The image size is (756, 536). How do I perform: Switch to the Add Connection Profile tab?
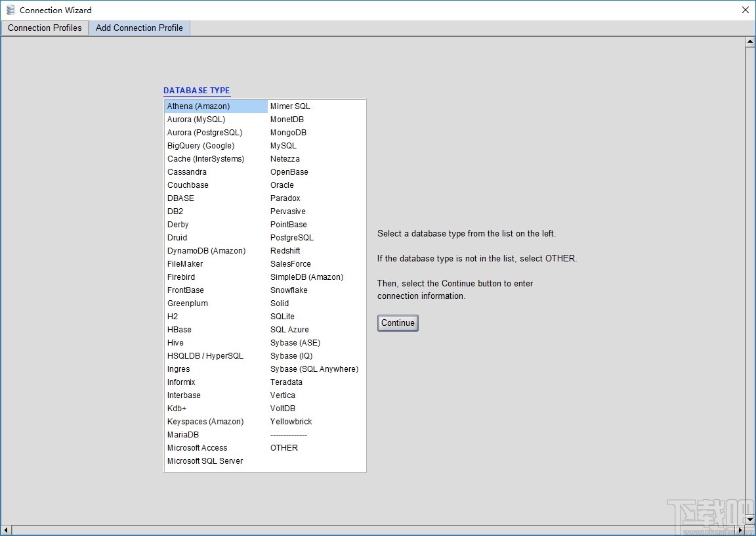pos(139,28)
